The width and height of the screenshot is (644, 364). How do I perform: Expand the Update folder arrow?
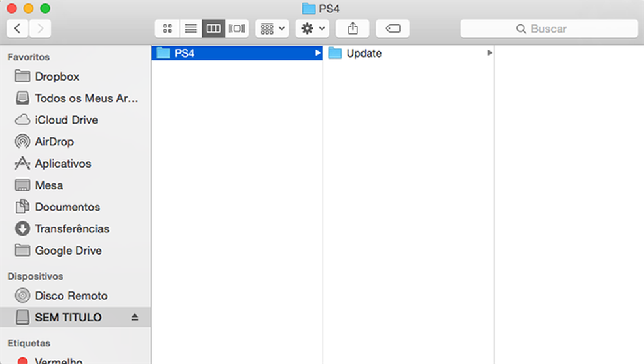tap(489, 52)
